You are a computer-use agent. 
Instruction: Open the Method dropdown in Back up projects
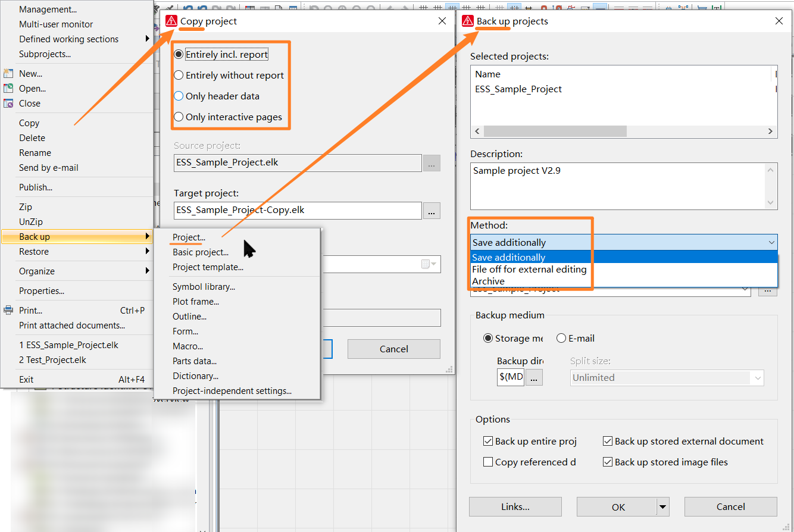pos(624,242)
